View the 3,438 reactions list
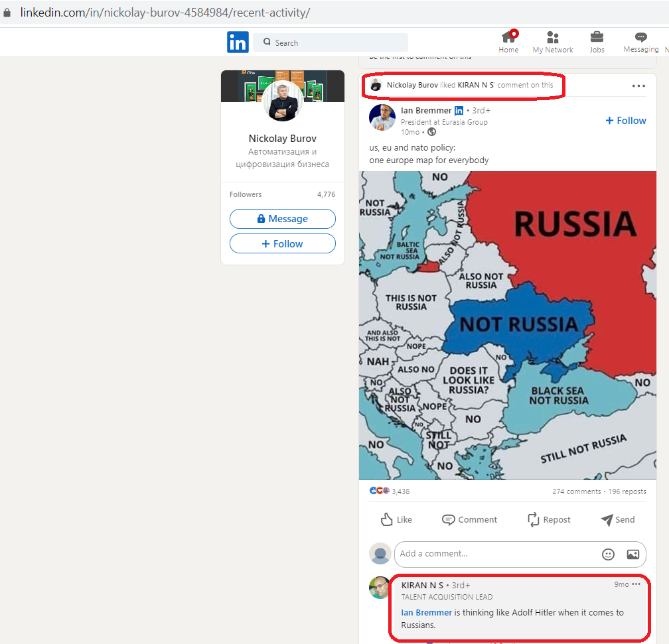The width and height of the screenshot is (669, 644). (401, 491)
